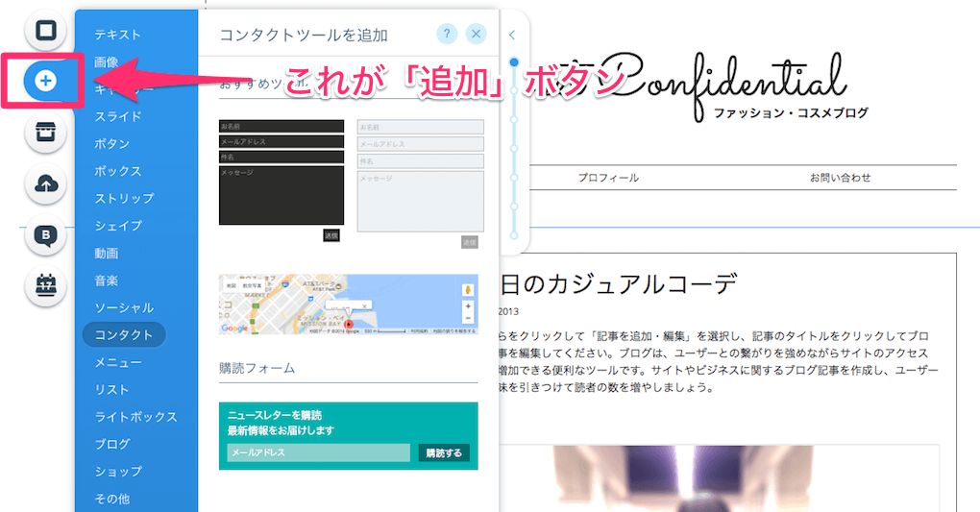
Task: Close the コンタクトツールを追加 panel
Action: tap(477, 34)
